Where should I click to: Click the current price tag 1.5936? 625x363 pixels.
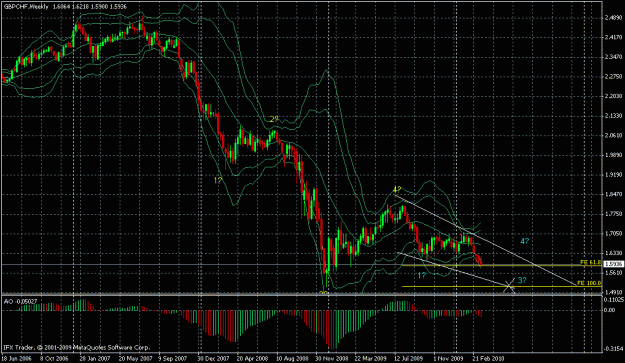[x=613, y=264]
